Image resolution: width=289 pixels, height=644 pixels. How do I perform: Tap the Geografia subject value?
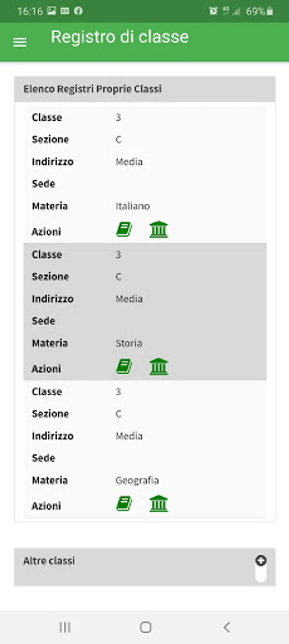(x=137, y=480)
